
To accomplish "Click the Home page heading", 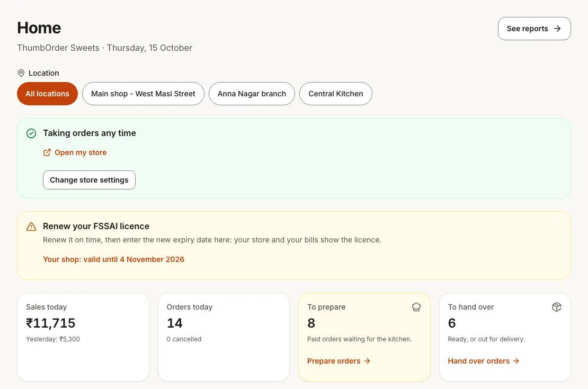I will point(39,28).
